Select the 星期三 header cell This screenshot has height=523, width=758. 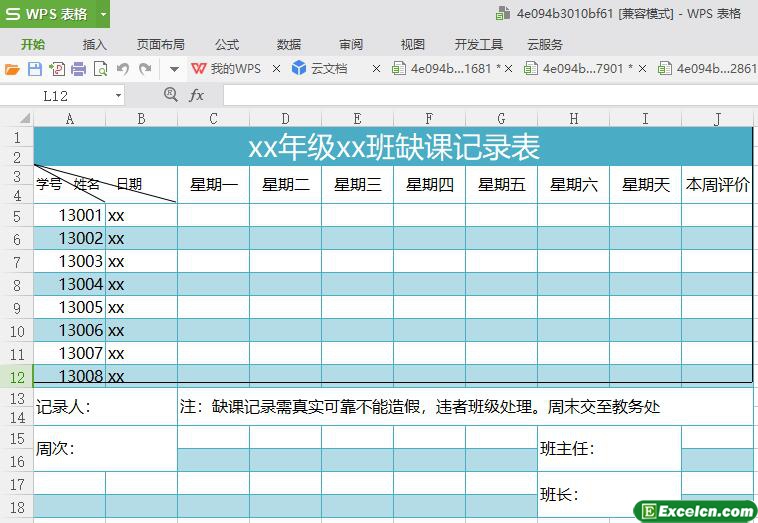tap(357, 184)
